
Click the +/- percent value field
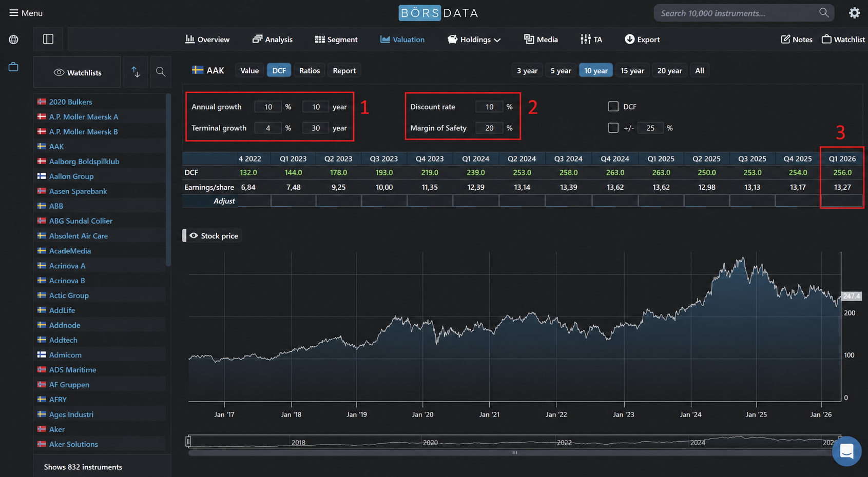point(650,128)
